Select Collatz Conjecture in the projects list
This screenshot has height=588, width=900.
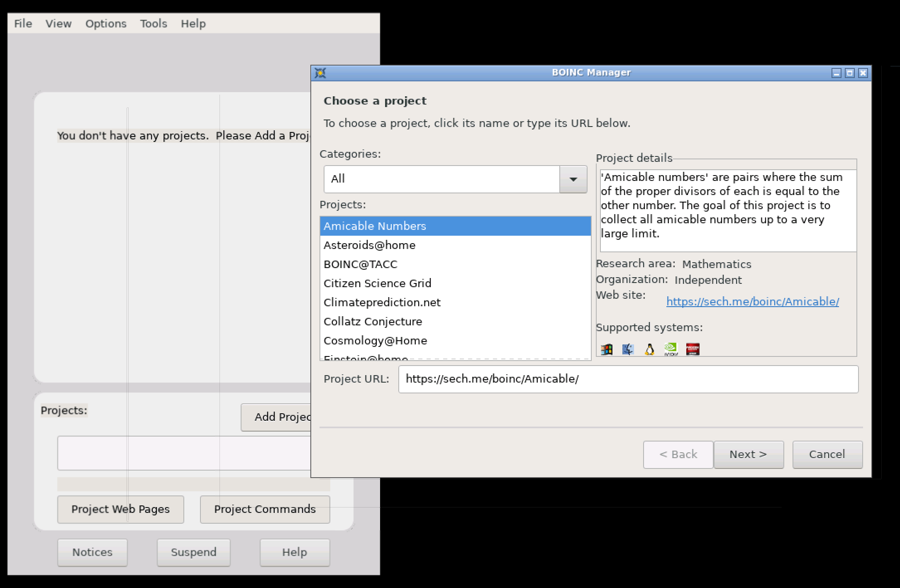coord(455,322)
